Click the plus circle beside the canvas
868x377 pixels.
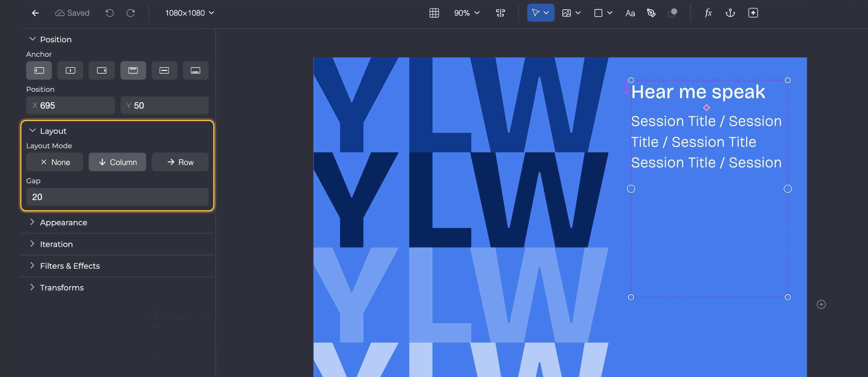(821, 304)
